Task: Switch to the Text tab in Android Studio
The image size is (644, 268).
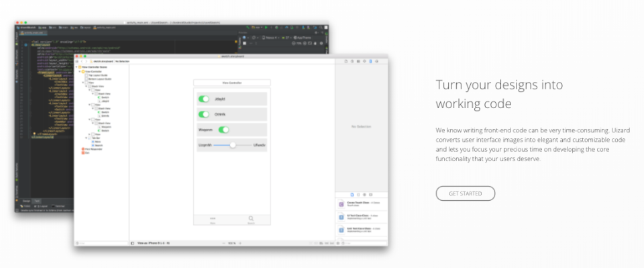Action: 37,201
